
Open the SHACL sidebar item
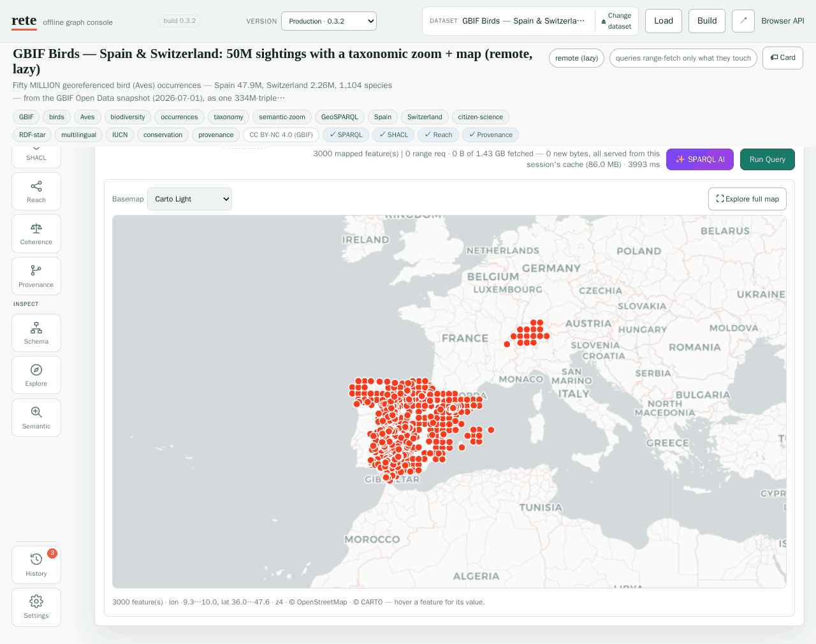pos(36,157)
